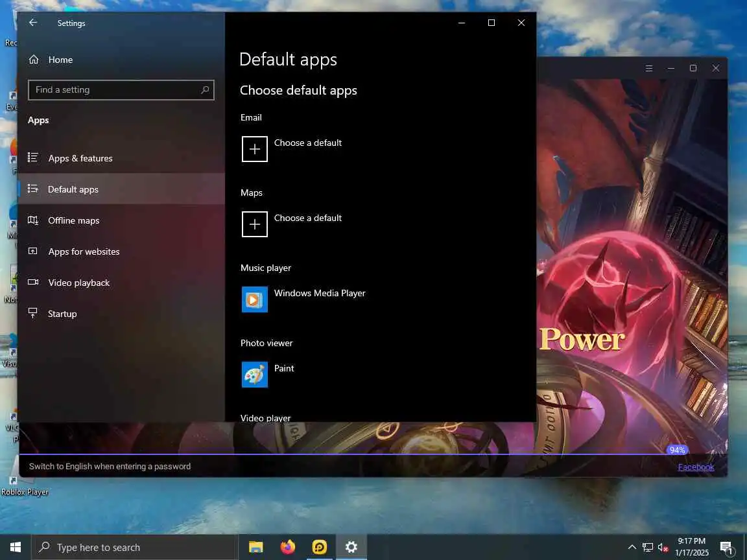
Task: Go back using the Settings back arrow
Action: (33, 23)
